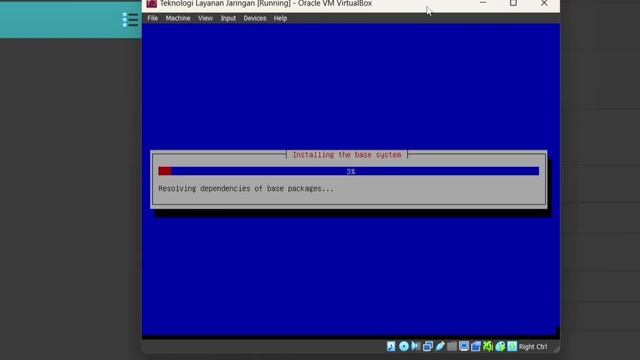Click the audio speaker status icon

416,347
